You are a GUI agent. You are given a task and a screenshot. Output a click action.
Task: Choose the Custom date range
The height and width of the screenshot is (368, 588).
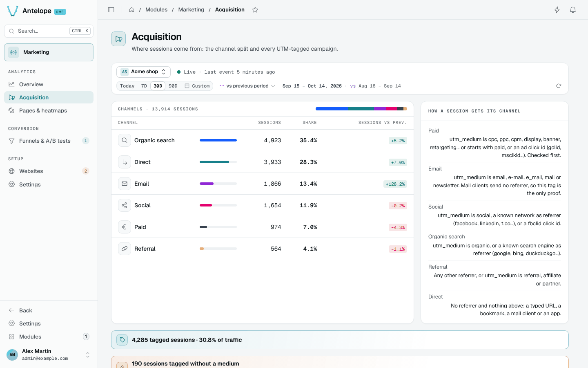[197, 86]
